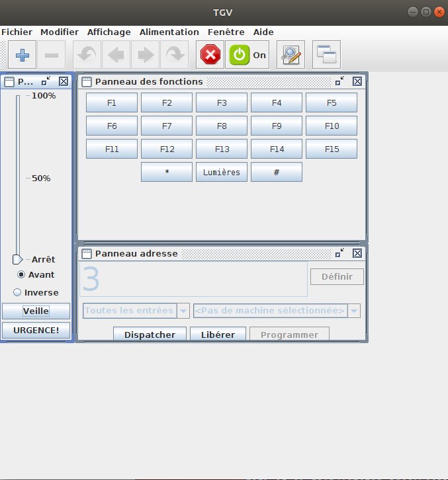Close the throttle control panel

pyautogui.click(x=64, y=81)
